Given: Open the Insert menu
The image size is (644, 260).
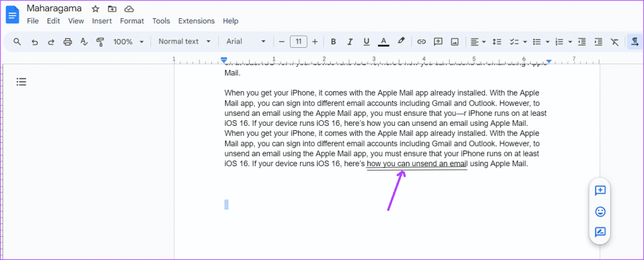Looking at the screenshot, I should click(102, 21).
